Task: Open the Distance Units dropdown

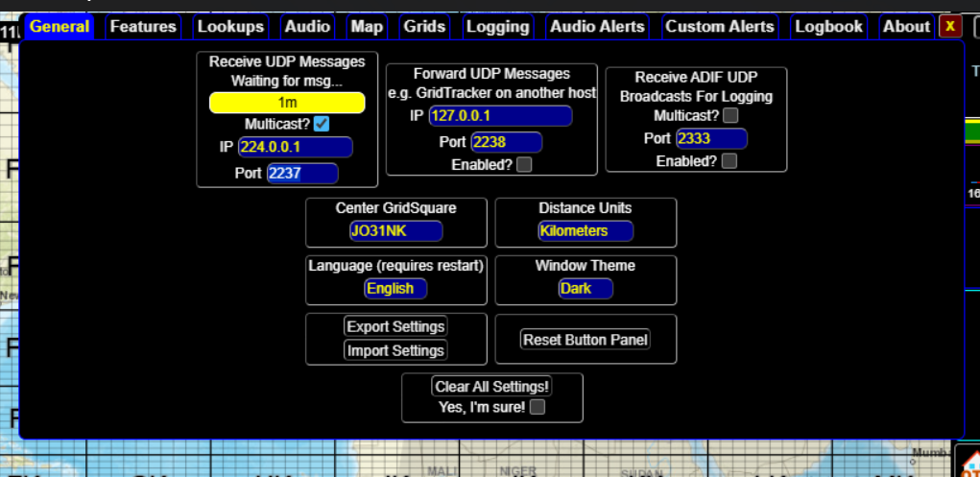Action: (586, 231)
